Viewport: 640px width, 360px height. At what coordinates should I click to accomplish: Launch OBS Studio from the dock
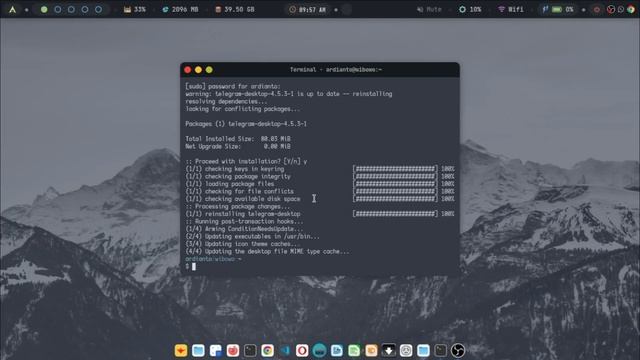click(458, 350)
